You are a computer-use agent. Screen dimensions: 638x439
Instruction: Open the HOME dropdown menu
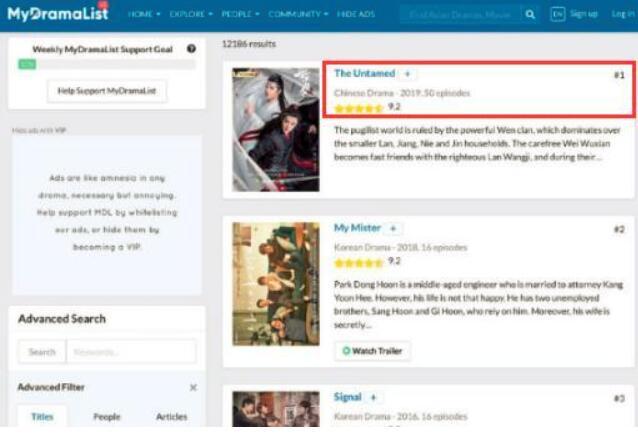tap(144, 15)
